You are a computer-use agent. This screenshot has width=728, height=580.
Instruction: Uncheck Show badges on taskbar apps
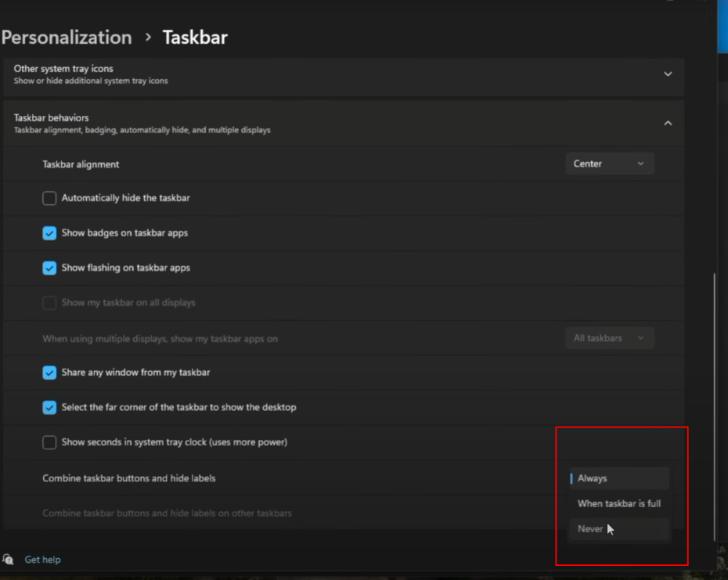point(49,233)
